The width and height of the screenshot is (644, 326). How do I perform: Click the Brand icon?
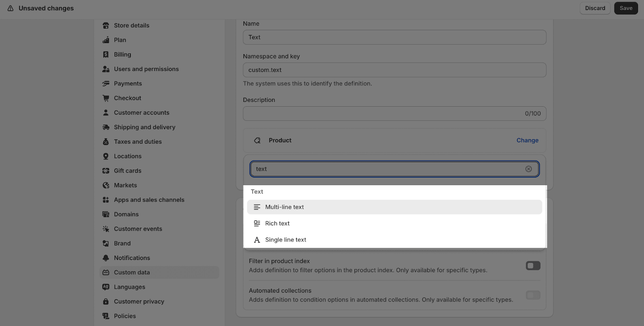[x=106, y=243]
